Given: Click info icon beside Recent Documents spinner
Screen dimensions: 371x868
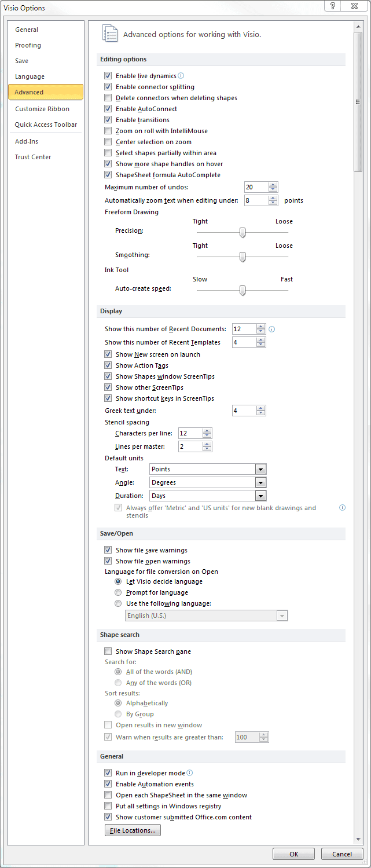Looking at the screenshot, I should pos(272,329).
